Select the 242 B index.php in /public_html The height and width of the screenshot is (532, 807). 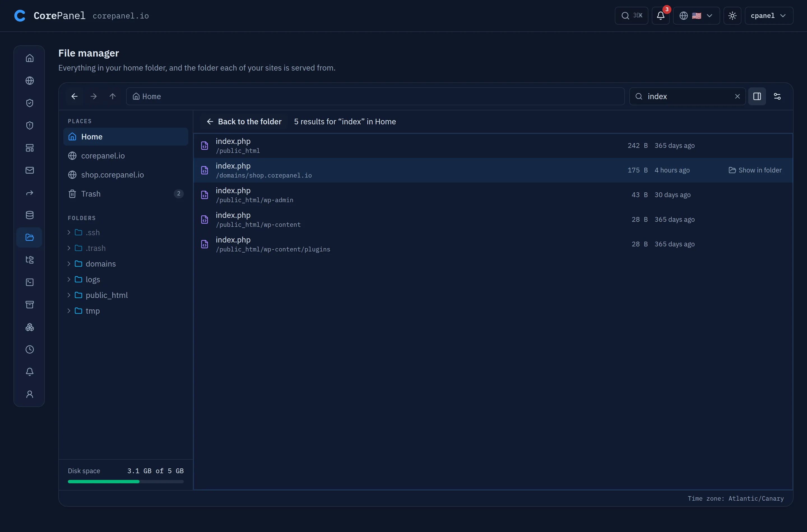click(x=493, y=146)
